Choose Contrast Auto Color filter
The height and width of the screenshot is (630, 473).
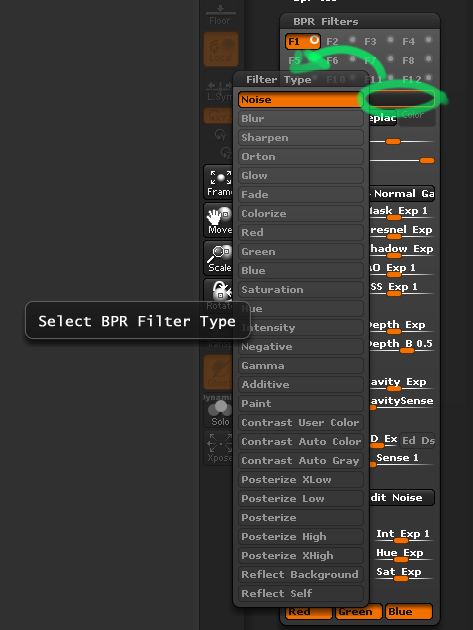coord(301,442)
